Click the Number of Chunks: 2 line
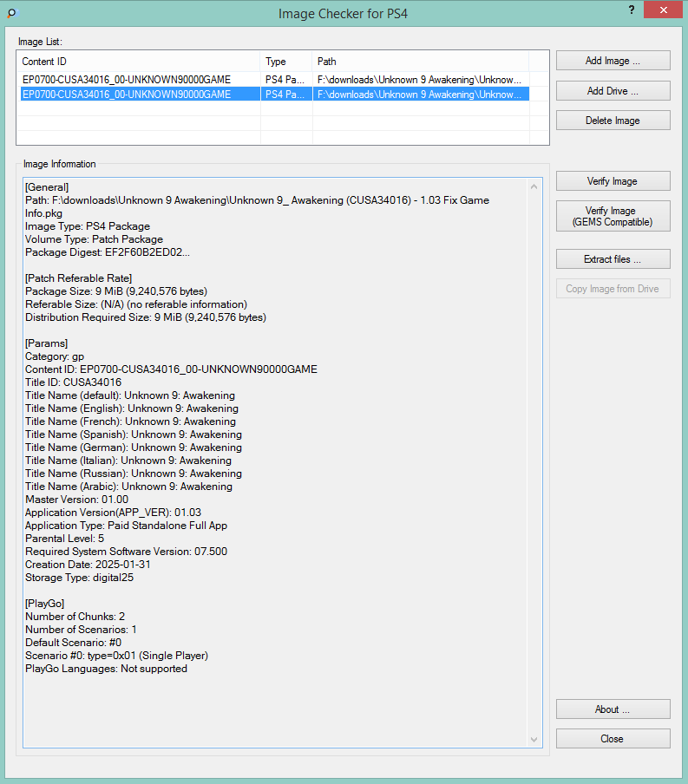 75,617
